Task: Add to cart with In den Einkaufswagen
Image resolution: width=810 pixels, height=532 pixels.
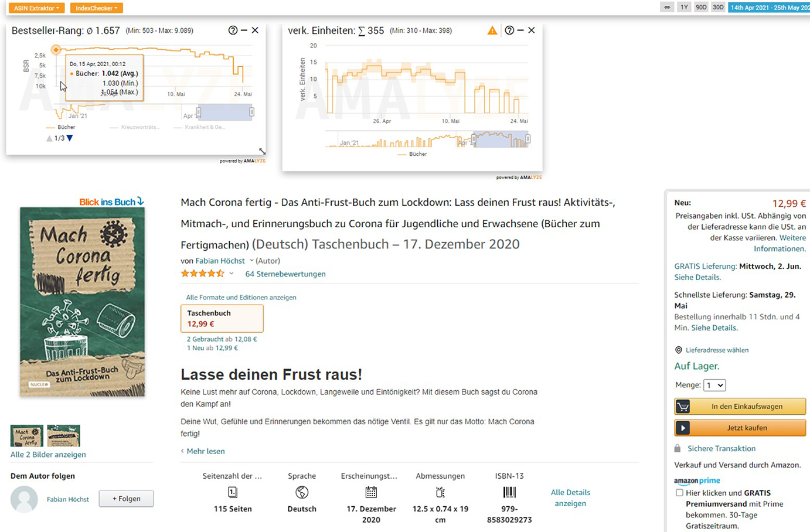Action: (x=740, y=406)
